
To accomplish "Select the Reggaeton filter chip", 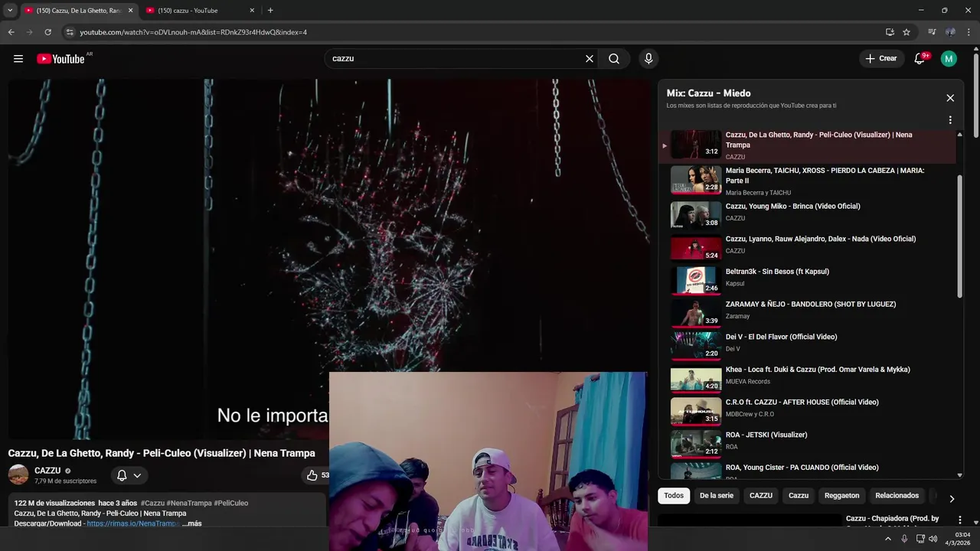I will coord(842,496).
